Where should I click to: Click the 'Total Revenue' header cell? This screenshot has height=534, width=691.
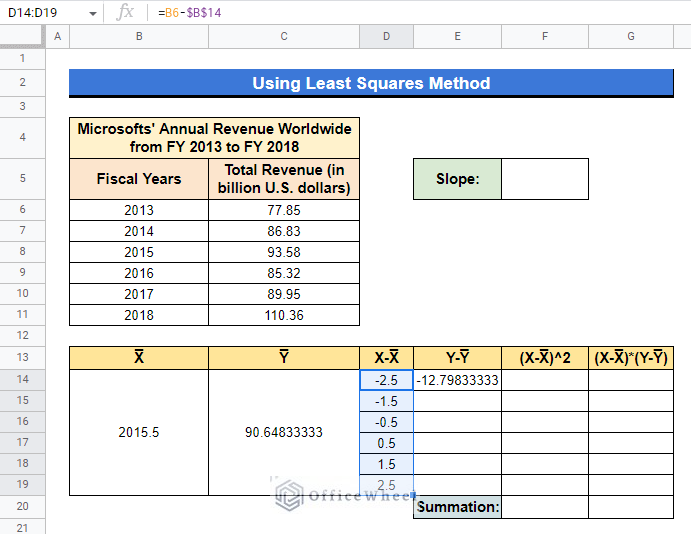[x=284, y=179]
